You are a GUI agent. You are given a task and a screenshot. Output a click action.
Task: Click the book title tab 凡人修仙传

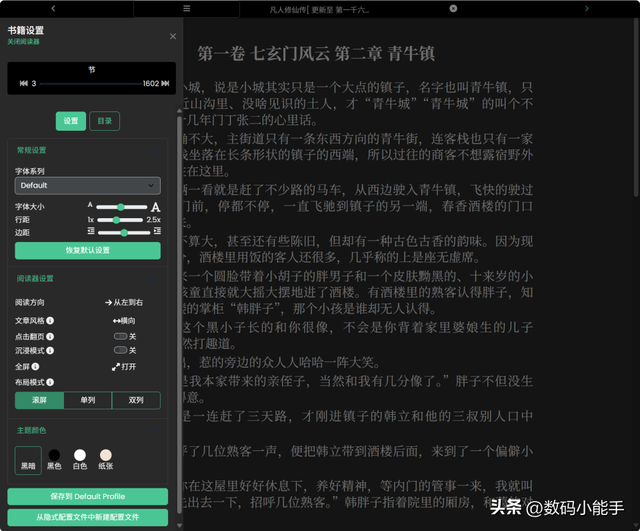tap(319, 9)
